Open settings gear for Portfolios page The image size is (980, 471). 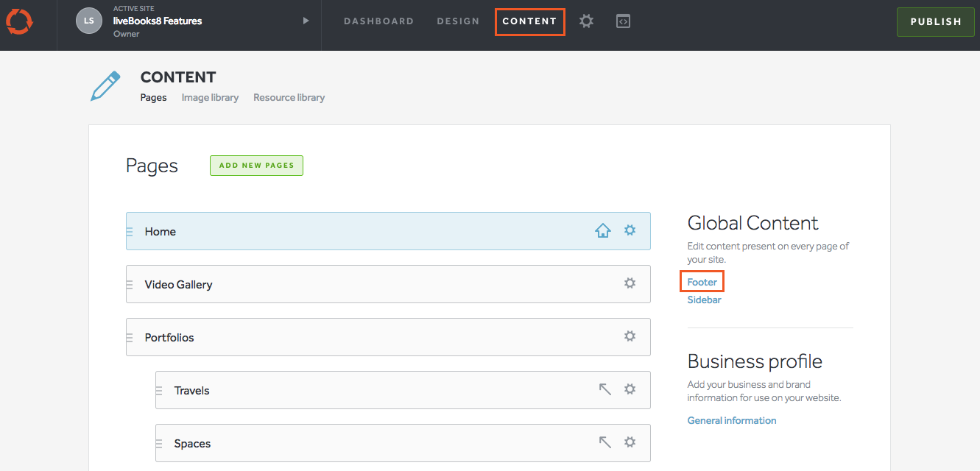[x=630, y=336]
